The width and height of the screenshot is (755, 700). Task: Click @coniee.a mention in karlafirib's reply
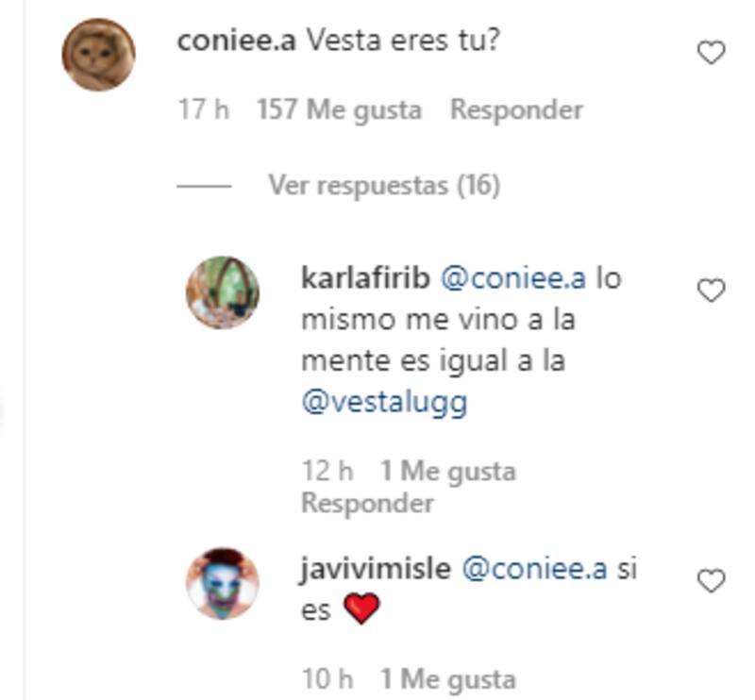513,278
